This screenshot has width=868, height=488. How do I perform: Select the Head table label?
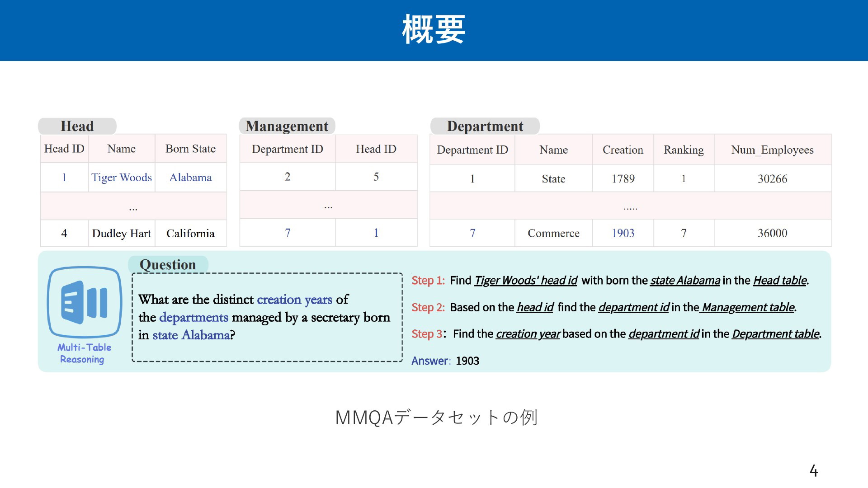[x=77, y=126]
